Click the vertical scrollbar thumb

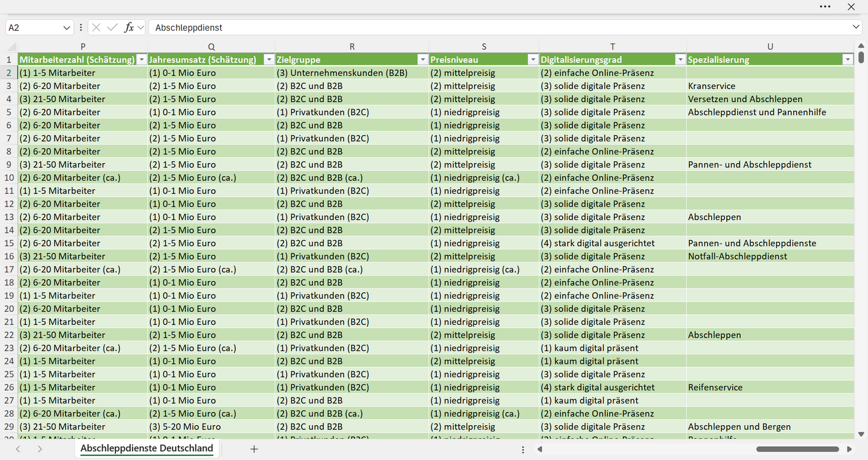click(861, 57)
